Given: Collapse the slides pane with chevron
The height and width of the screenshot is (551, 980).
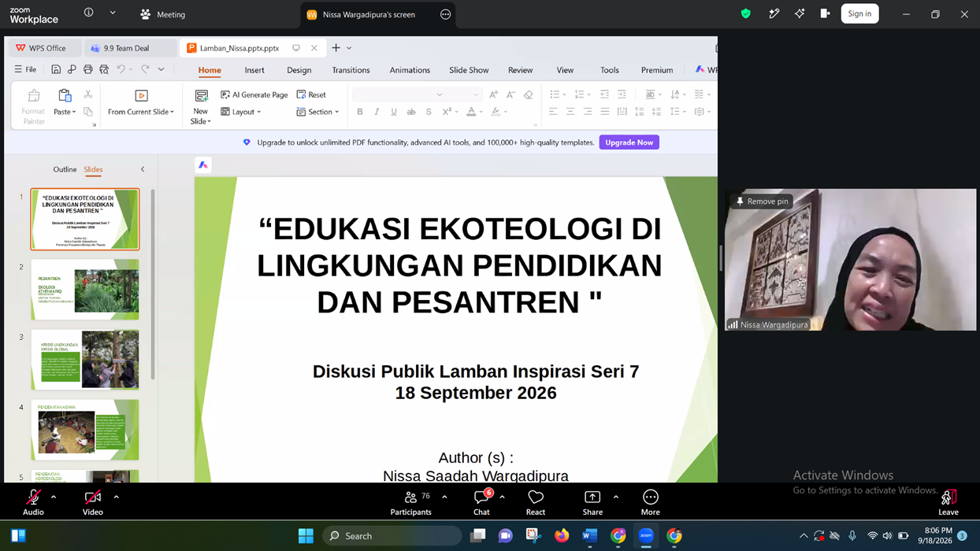Looking at the screenshot, I should point(143,169).
